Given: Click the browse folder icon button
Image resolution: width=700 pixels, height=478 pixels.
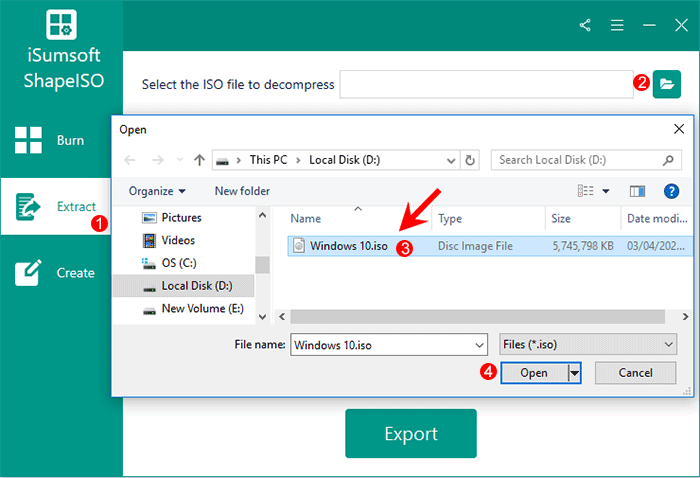Looking at the screenshot, I should coord(667,84).
